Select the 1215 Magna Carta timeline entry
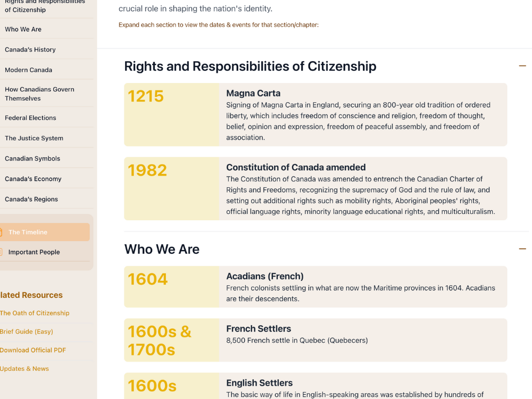 tap(315, 114)
